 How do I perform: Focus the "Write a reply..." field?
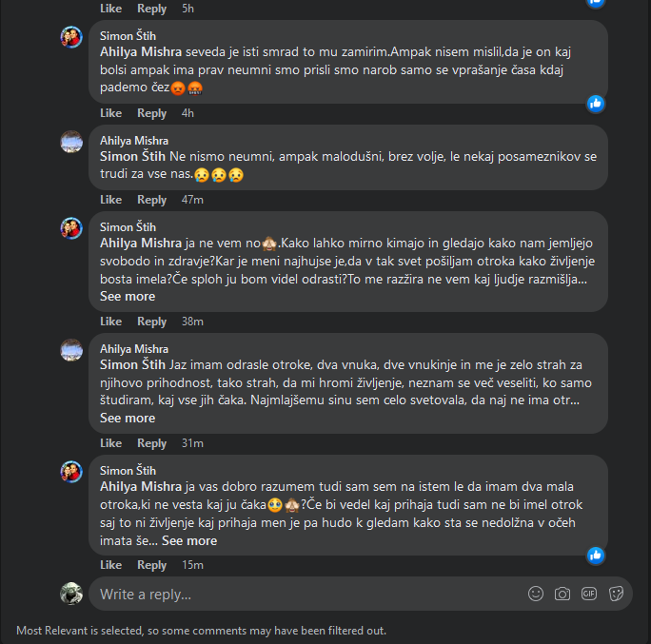pyautogui.click(x=305, y=594)
